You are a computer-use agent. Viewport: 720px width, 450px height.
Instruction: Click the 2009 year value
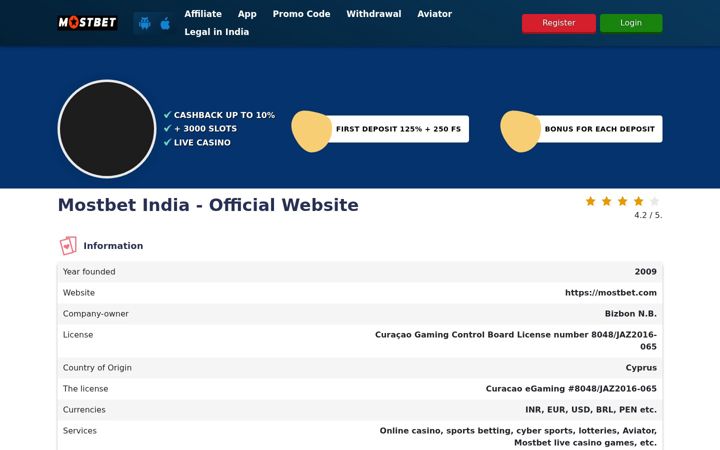(646, 271)
